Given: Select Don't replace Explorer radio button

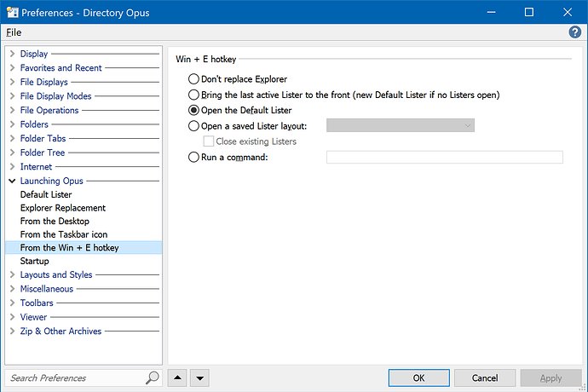Looking at the screenshot, I should pyautogui.click(x=193, y=79).
